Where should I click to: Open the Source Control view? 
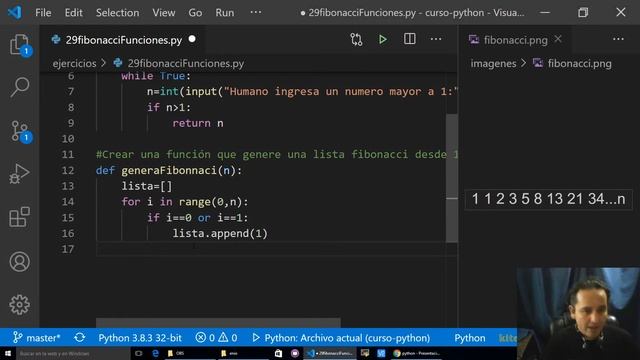click(x=19, y=131)
